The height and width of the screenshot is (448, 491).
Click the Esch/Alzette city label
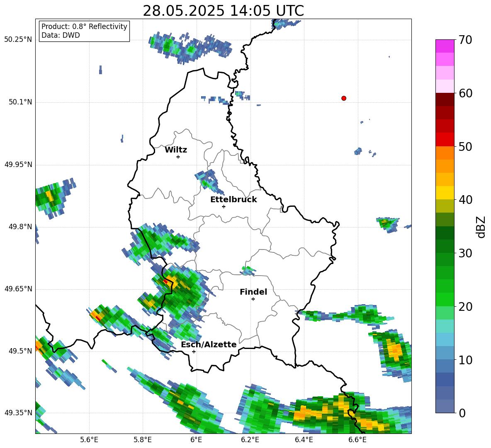point(209,345)
